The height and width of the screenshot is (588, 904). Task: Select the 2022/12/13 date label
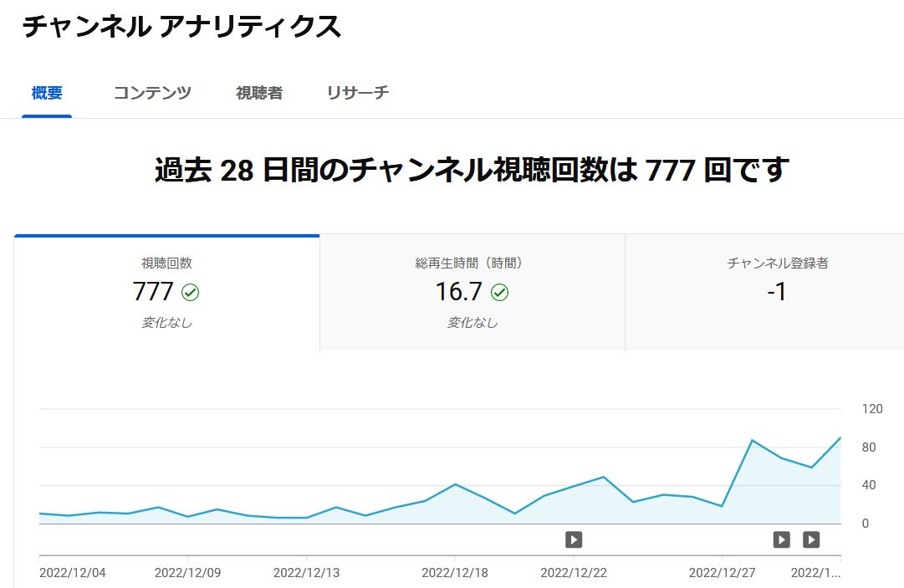306,573
